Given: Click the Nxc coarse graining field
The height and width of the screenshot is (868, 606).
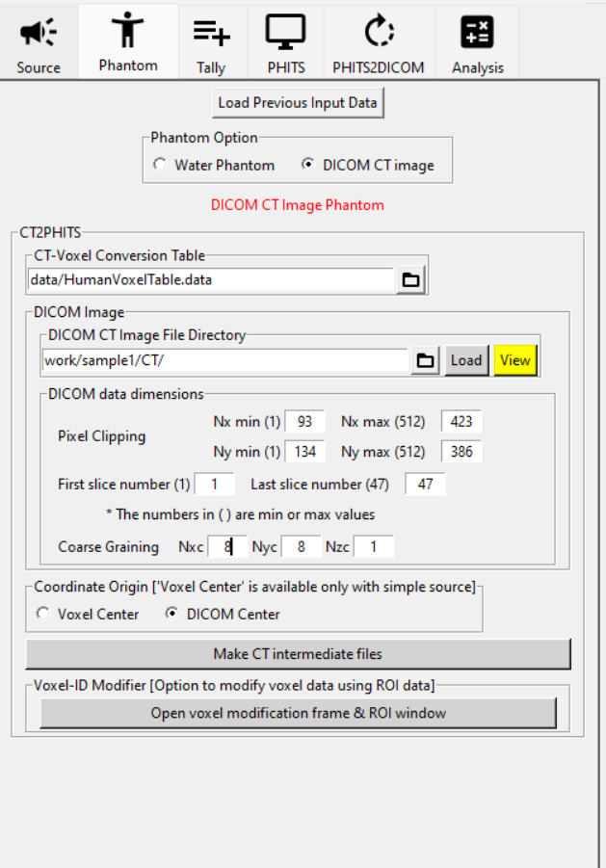Looking at the screenshot, I should coord(227,547).
